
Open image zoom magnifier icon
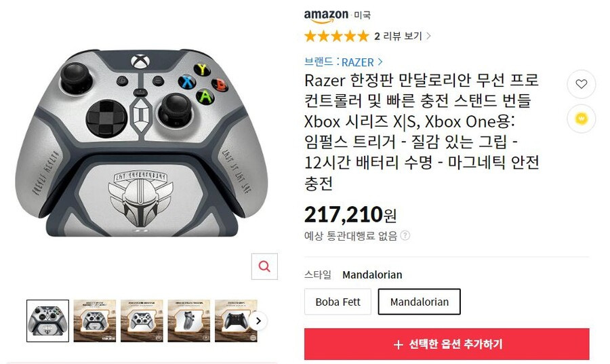(x=264, y=266)
